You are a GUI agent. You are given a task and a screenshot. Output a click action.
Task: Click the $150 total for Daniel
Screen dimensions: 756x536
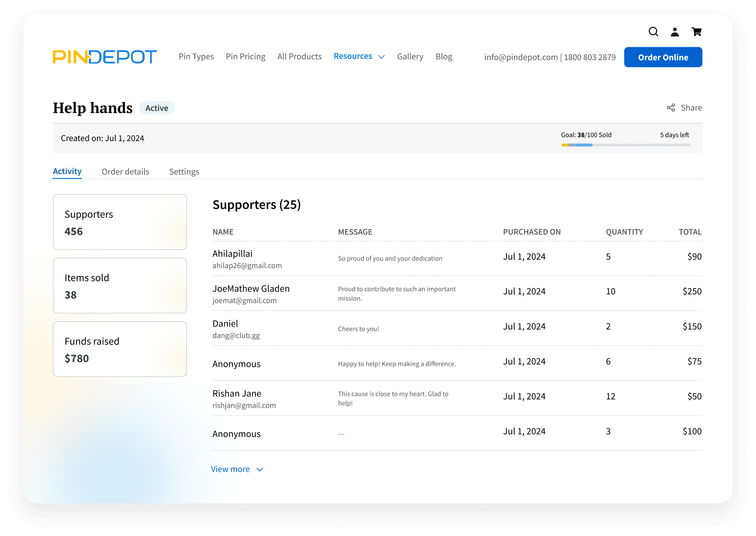[x=692, y=326]
